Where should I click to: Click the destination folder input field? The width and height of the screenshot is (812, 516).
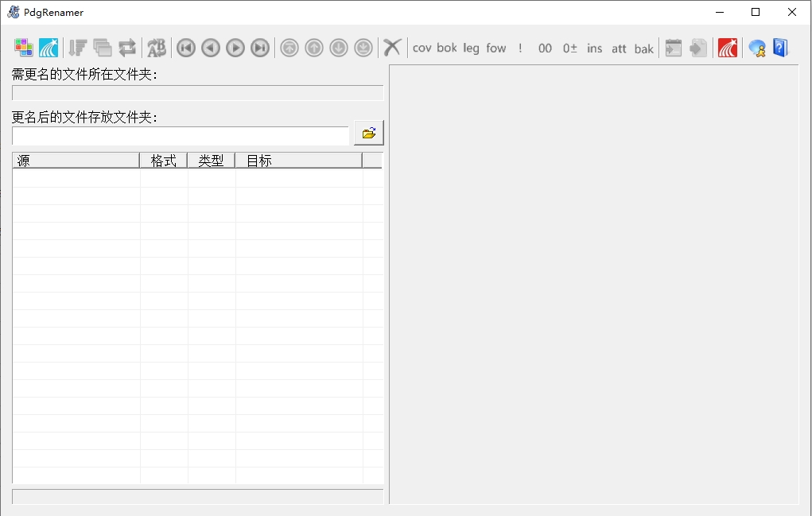coord(181,136)
